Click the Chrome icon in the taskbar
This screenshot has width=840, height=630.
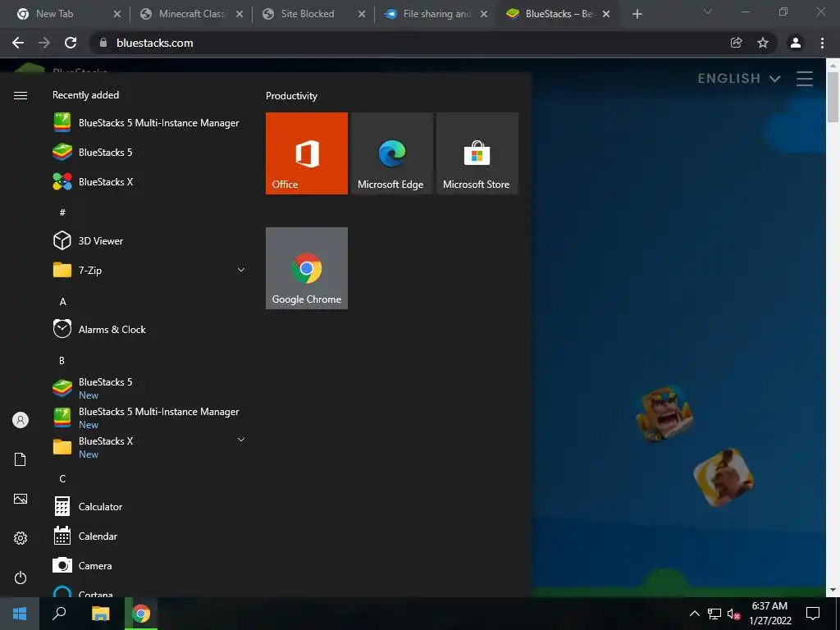tap(141, 614)
